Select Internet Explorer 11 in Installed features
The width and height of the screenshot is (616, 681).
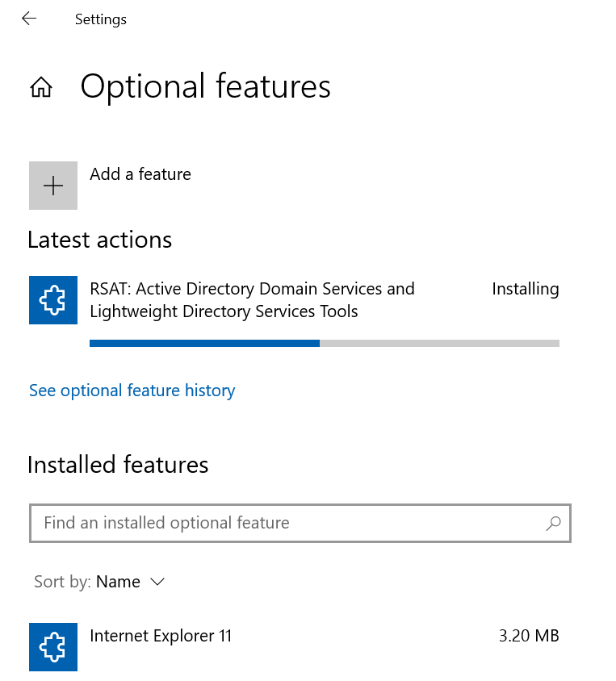(160, 636)
